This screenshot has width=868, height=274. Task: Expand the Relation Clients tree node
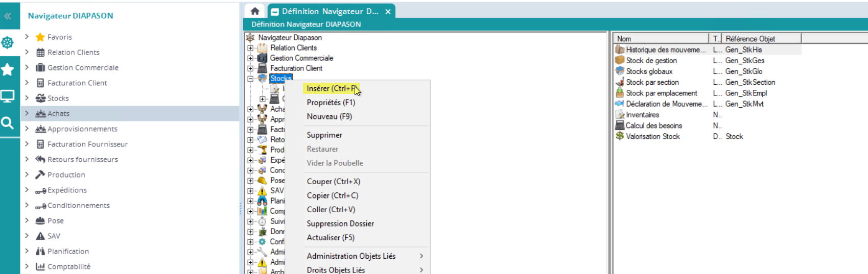coord(250,48)
